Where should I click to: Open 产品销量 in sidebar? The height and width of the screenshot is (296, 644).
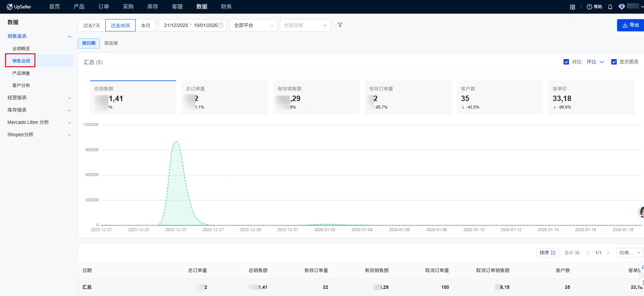coord(21,73)
